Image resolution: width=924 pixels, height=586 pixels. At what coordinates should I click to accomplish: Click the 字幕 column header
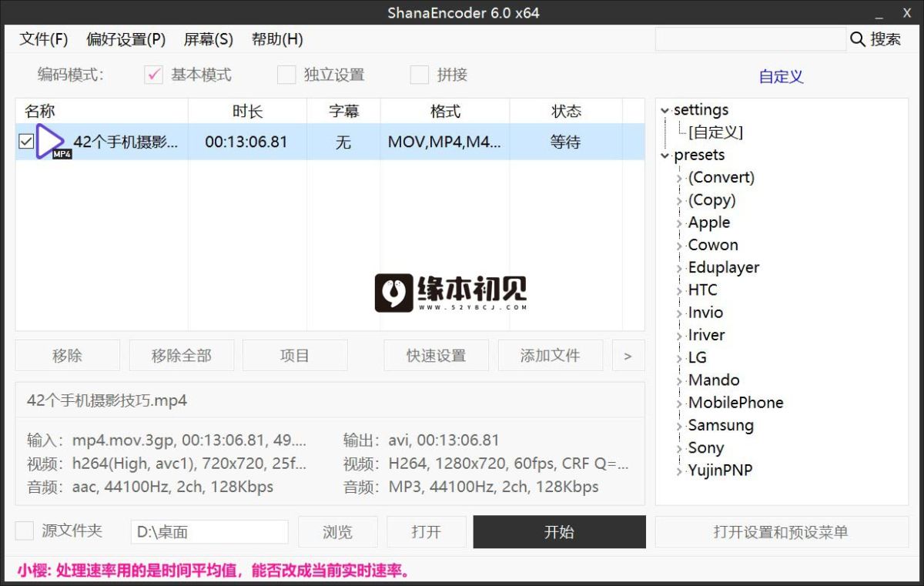pyautogui.click(x=343, y=112)
